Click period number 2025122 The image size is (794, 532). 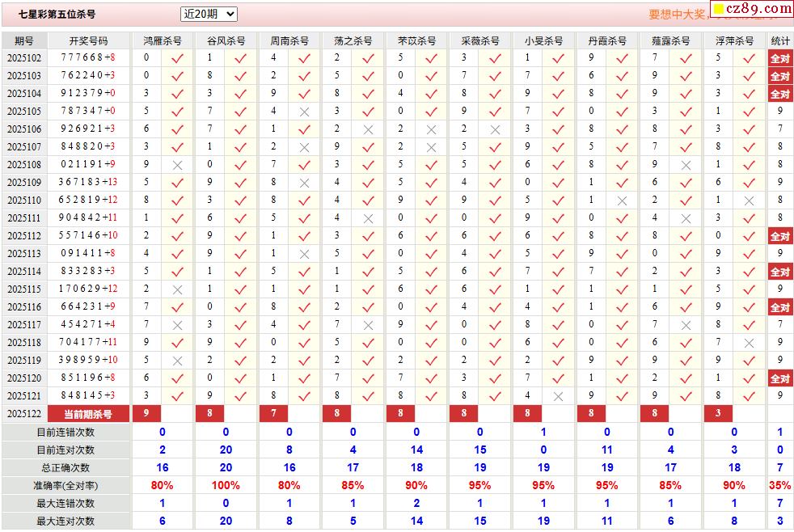point(24,414)
